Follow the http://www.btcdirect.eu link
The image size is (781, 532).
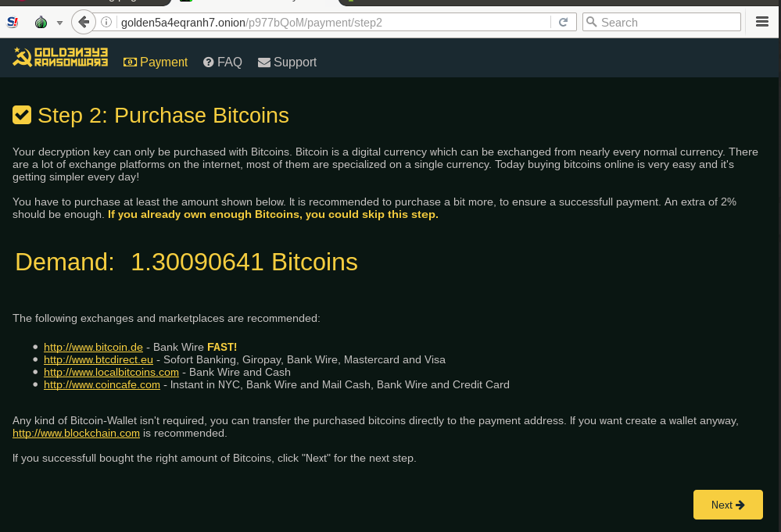(99, 359)
